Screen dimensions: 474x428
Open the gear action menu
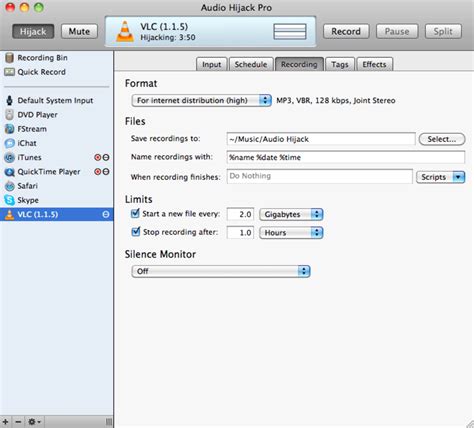[x=34, y=422]
